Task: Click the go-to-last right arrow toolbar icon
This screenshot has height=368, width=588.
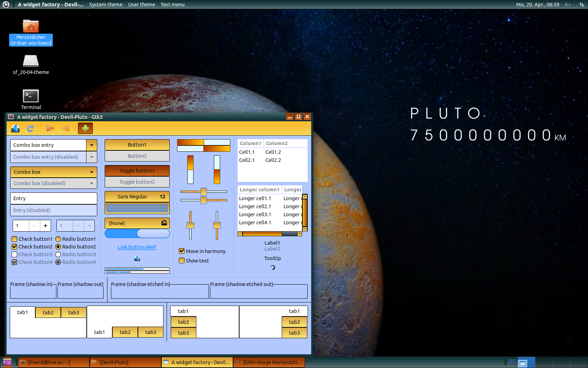Action: [x=65, y=129]
